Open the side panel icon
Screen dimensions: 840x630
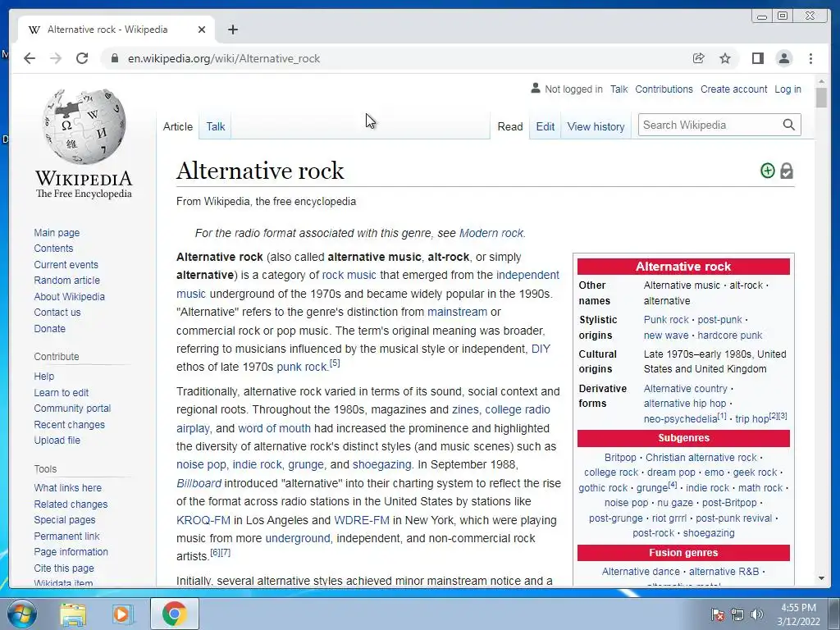(757, 58)
